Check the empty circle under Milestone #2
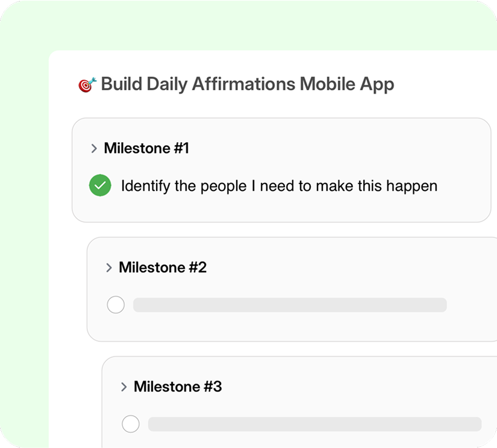This screenshot has height=448, width=497. click(x=116, y=305)
